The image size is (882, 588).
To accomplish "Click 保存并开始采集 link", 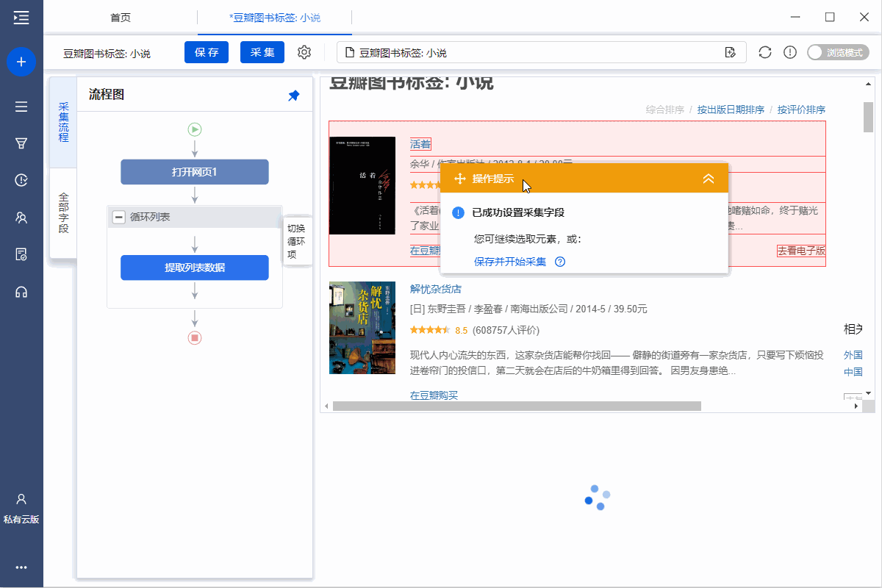I will [510, 261].
